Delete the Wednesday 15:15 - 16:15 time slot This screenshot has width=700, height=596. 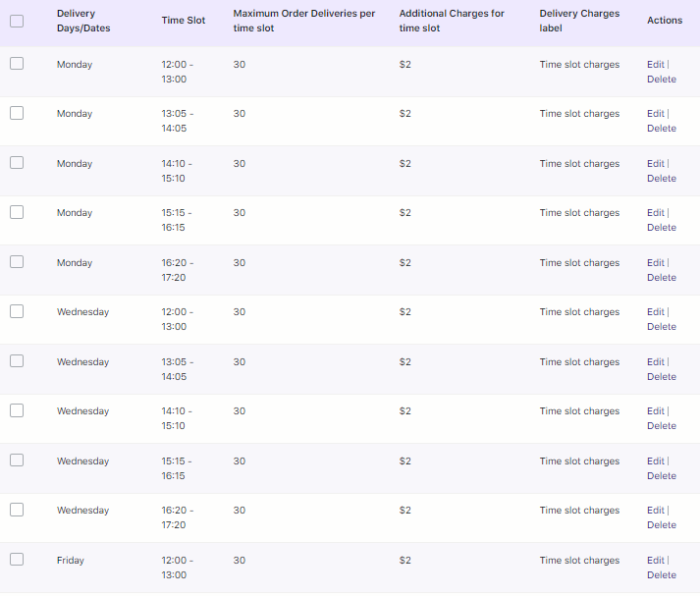[x=661, y=476]
